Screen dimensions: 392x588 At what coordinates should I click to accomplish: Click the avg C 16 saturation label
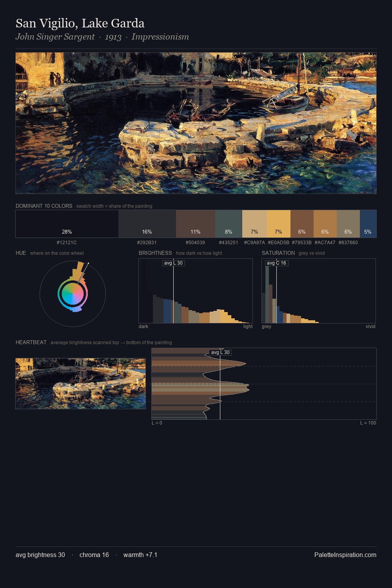[x=276, y=263]
